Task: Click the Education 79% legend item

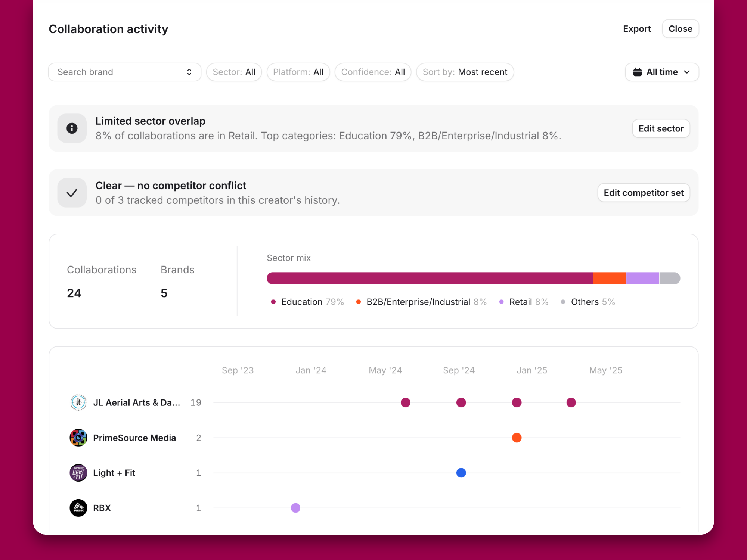Action: pos(307,302)
